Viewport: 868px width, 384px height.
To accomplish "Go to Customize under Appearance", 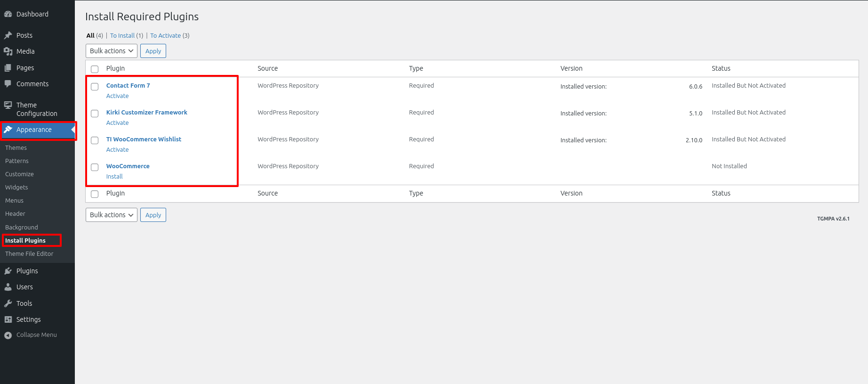I will (x=19, y=174).
